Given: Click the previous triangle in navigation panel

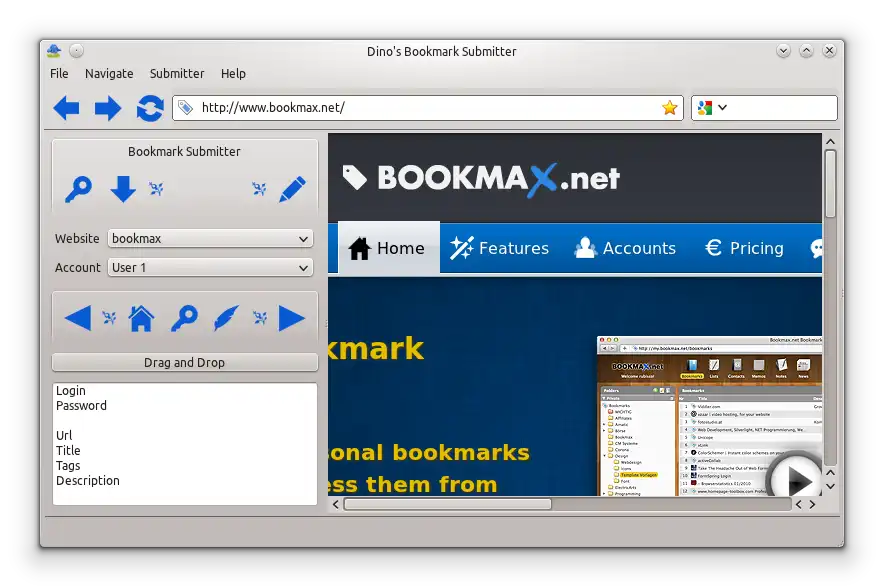Looking at the screenshot, I should coord(78,318).
